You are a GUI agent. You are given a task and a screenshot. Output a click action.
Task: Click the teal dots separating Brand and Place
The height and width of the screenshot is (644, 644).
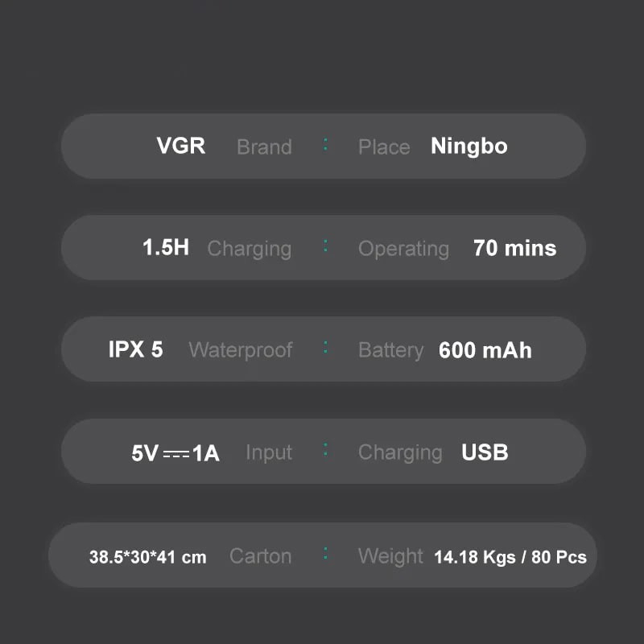(x=325, y=145)
